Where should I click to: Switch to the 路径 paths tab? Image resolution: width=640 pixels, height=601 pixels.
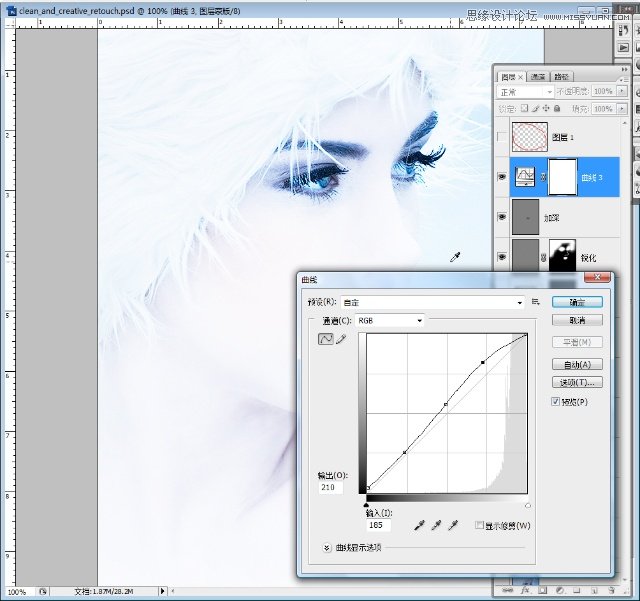tap(562, 77)
